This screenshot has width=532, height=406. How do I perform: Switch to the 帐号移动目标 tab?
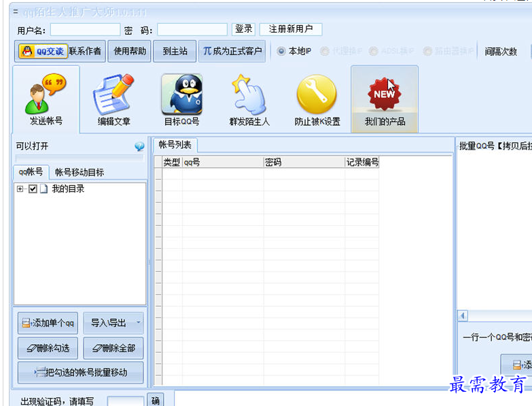(x=79, y=173)
